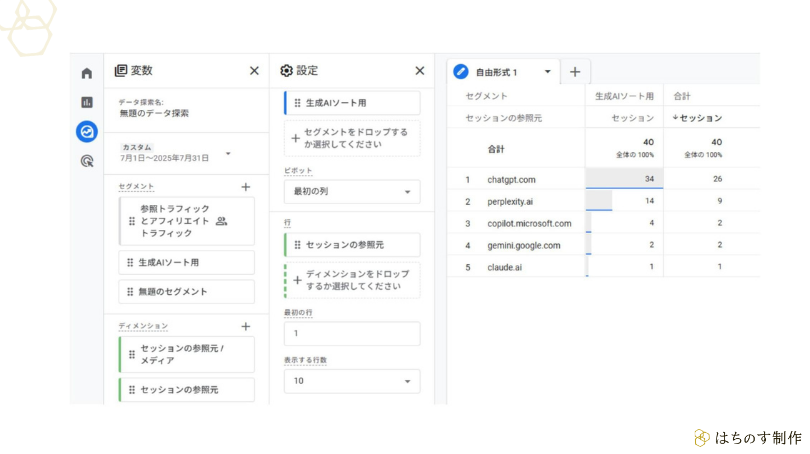Click the segment drop zone placeholder
This screenshot has width=810, height=454.
(352, 138)
